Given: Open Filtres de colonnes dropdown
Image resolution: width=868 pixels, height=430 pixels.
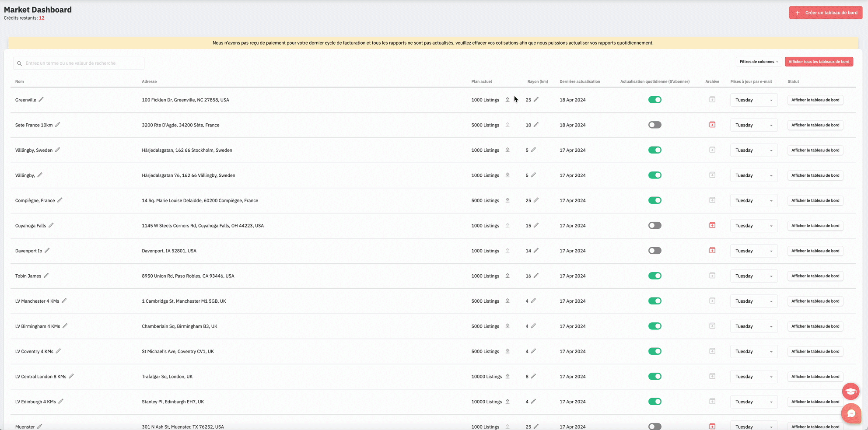Looking at the screenshot, I should click(x=758, y=62).
